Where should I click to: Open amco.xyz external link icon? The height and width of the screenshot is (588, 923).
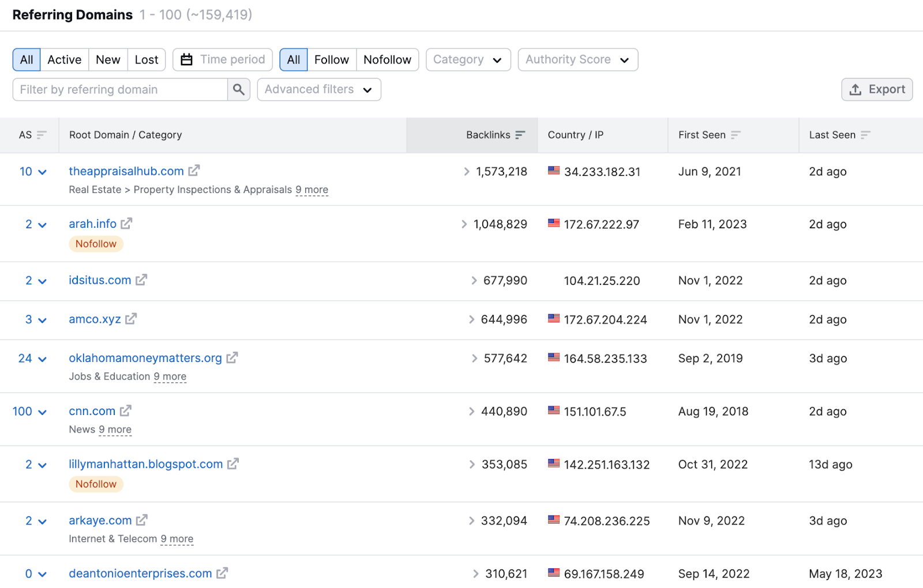[131, 318]
